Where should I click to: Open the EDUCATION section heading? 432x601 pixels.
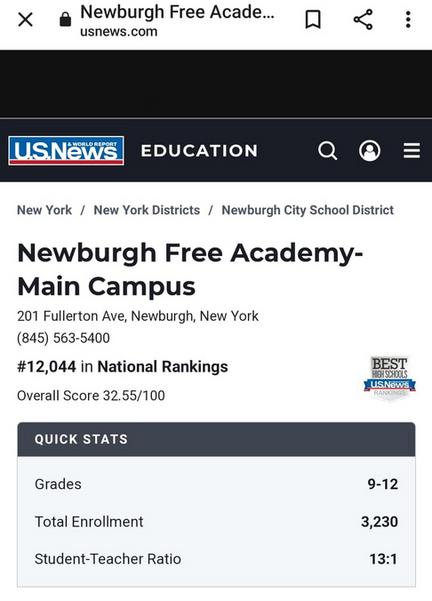(x=199, y=151)
